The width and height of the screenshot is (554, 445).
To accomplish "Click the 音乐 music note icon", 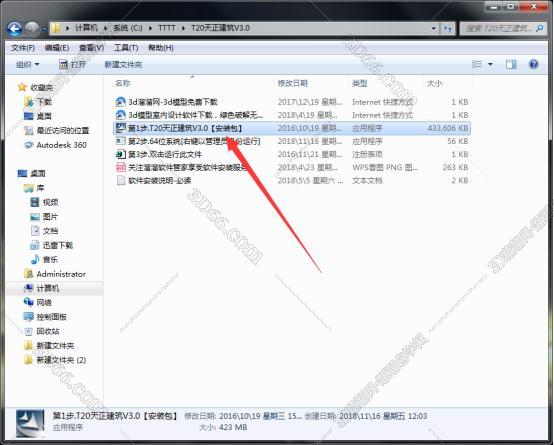I will tap(35, 259).
